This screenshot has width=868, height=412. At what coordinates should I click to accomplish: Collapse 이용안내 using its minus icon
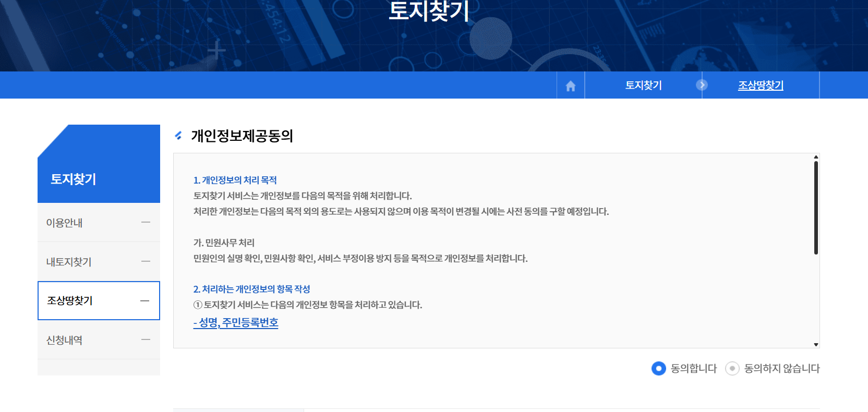(x=146, y=222)
